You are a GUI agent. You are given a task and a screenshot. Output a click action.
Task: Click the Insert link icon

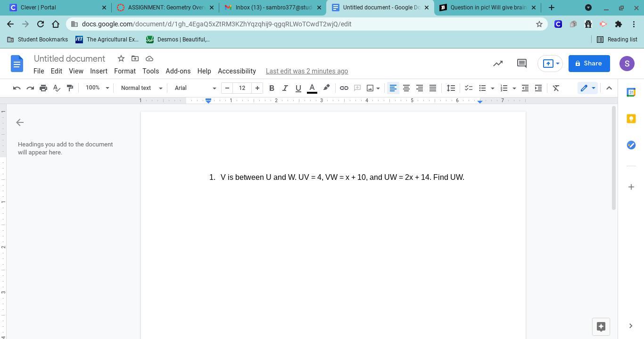point(344,88)
